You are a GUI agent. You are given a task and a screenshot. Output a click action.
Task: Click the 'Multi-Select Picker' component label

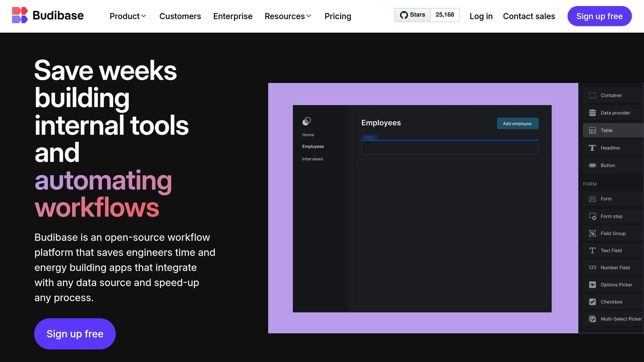coord(621,319)
